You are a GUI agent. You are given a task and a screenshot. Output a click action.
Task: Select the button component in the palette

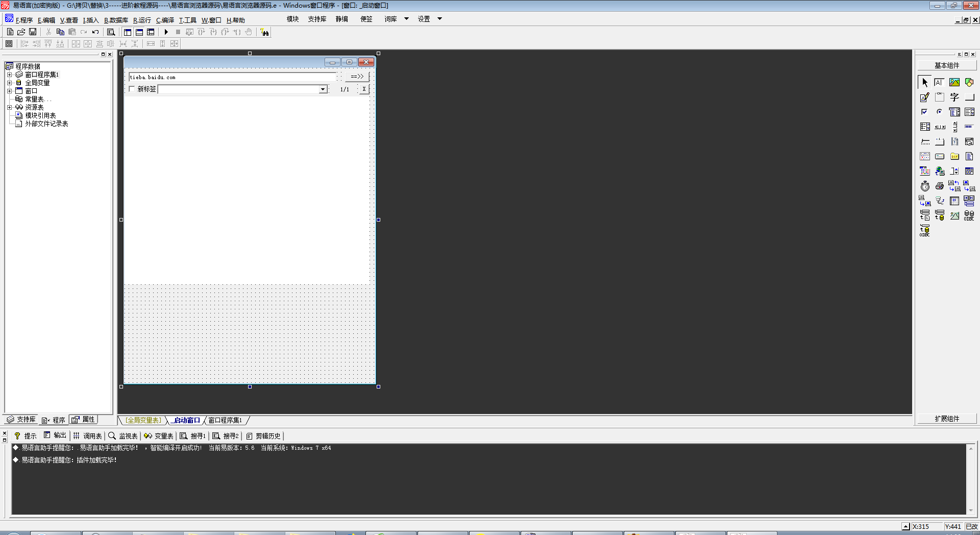coord(969,97)
